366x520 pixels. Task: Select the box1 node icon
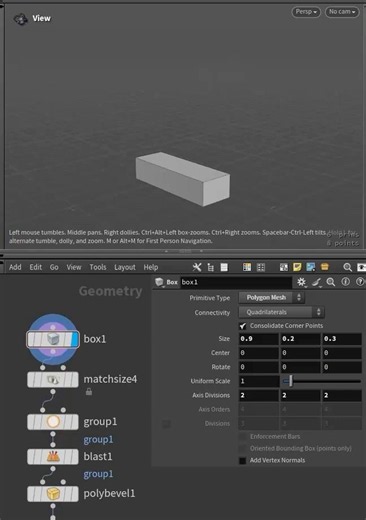pos(53,339)
